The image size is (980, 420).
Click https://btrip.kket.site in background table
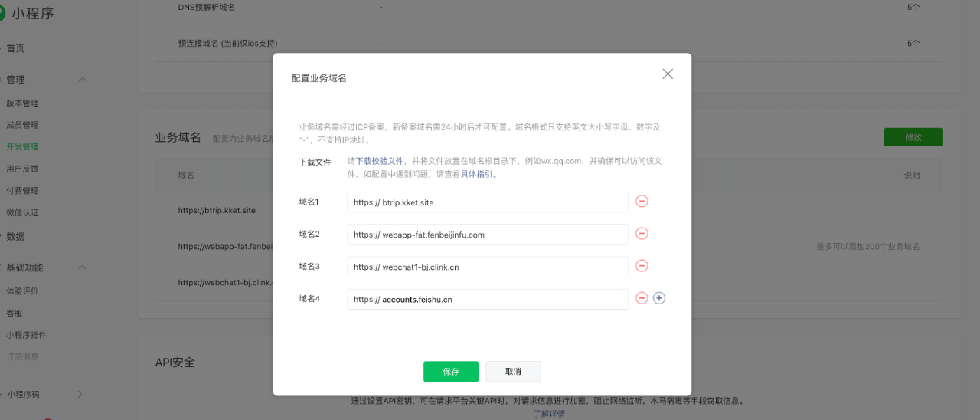click(217, 210)
